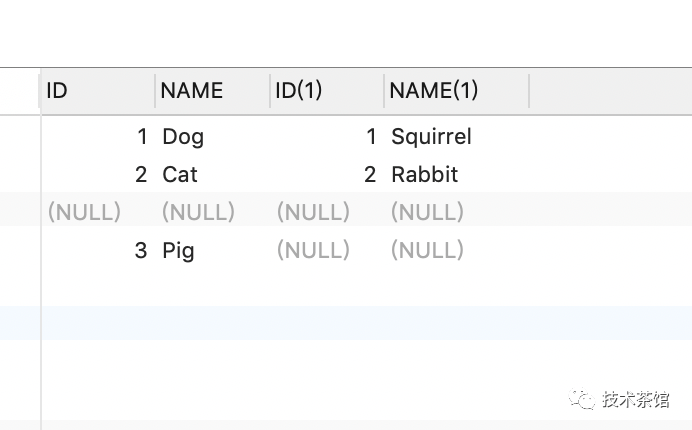The image size is (692, 430).
Task: Click the WeChat watermark logo icon
Action: tap(581, 400)
